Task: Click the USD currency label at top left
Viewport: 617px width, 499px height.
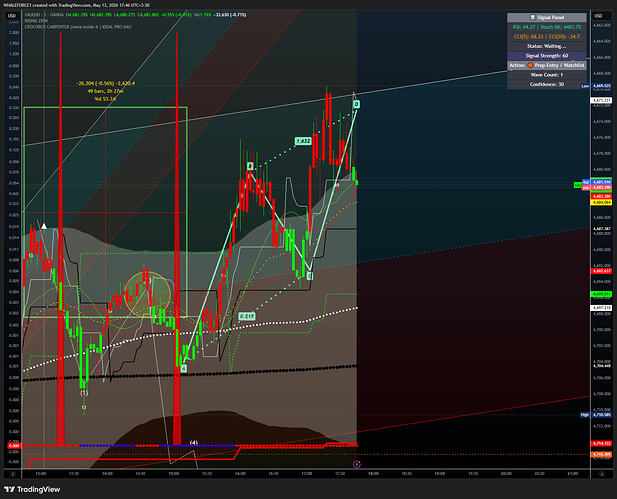Action: click(12, 16)
